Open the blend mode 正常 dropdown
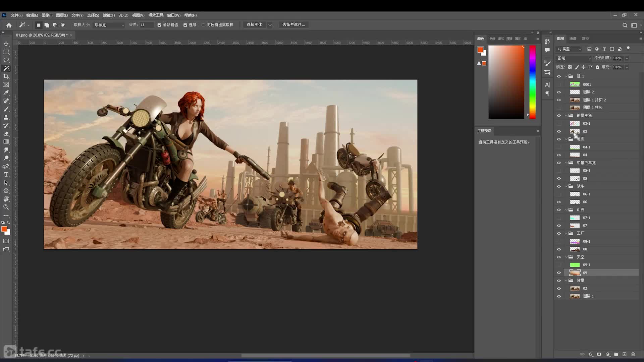644x362 pixels. 574,58
